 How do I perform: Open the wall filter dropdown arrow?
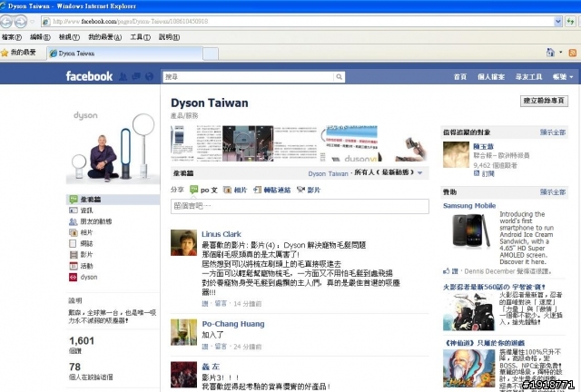(419, 173)
